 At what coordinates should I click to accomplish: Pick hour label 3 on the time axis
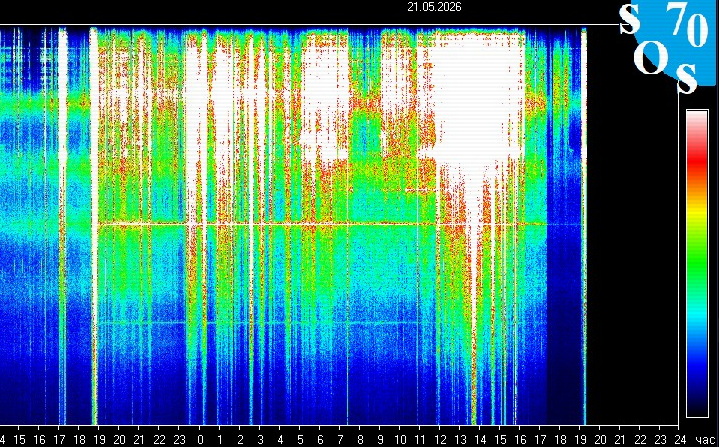pos(260,439)
